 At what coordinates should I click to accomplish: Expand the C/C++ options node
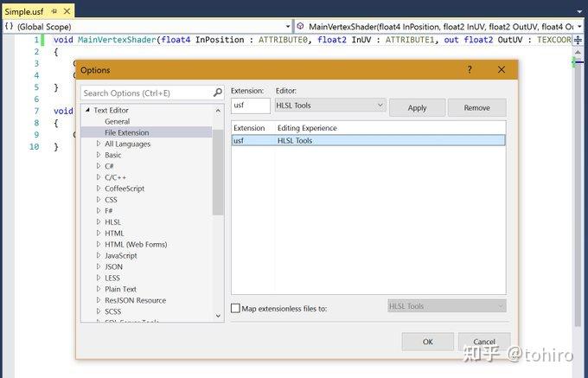pyautogui.click(x=99, y=177)
